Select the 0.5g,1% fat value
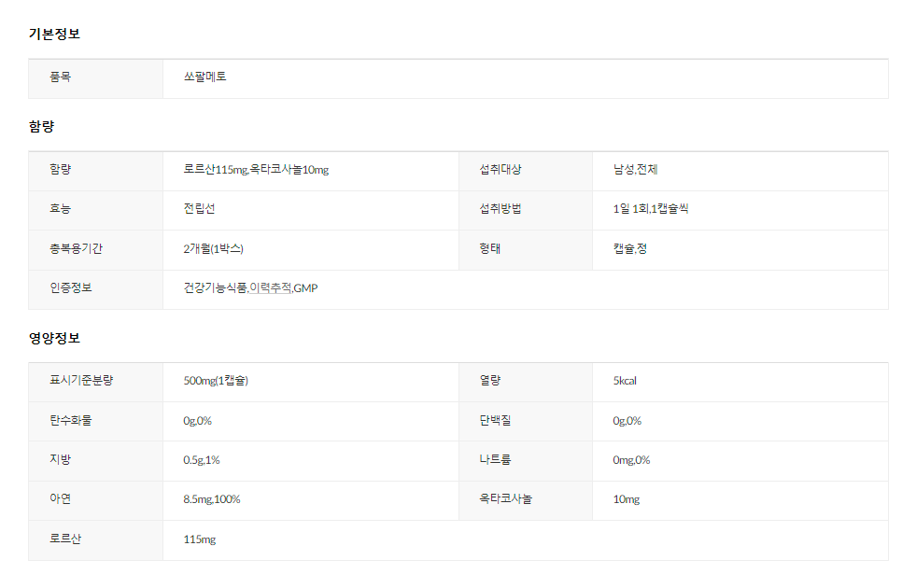The width and height of the screenshot is (916, 588). tap(202, 460)
